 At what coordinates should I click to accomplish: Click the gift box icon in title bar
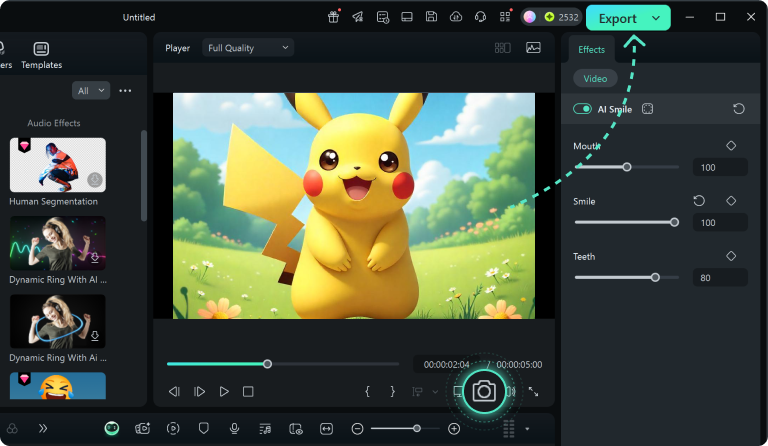[x=334, y=17]
